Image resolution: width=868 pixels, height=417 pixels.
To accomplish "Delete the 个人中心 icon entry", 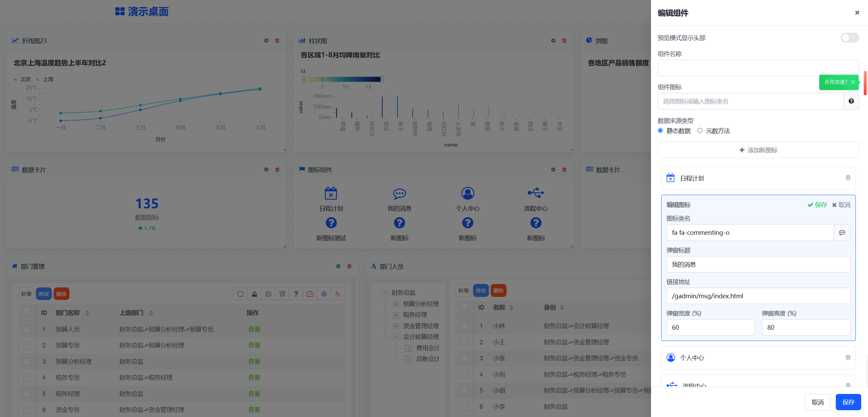I will 848,357.
